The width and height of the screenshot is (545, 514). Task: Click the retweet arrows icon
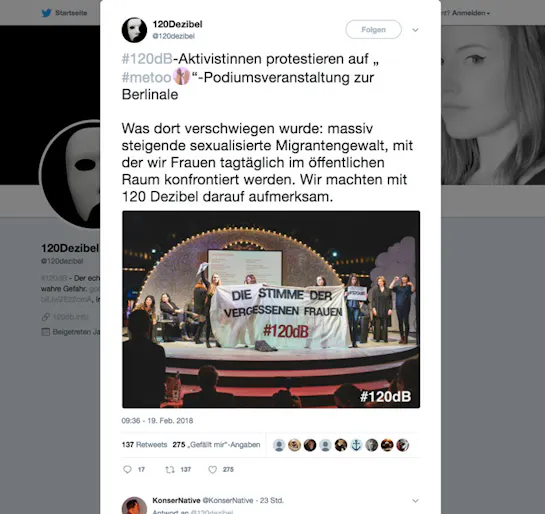pyautogui.click(x=170, y=470)
